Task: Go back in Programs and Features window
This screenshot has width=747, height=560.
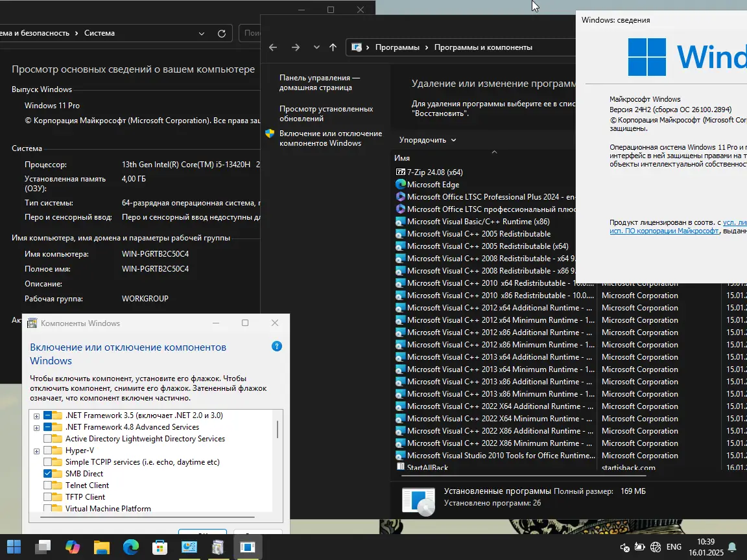Action: tap(273, 47)
